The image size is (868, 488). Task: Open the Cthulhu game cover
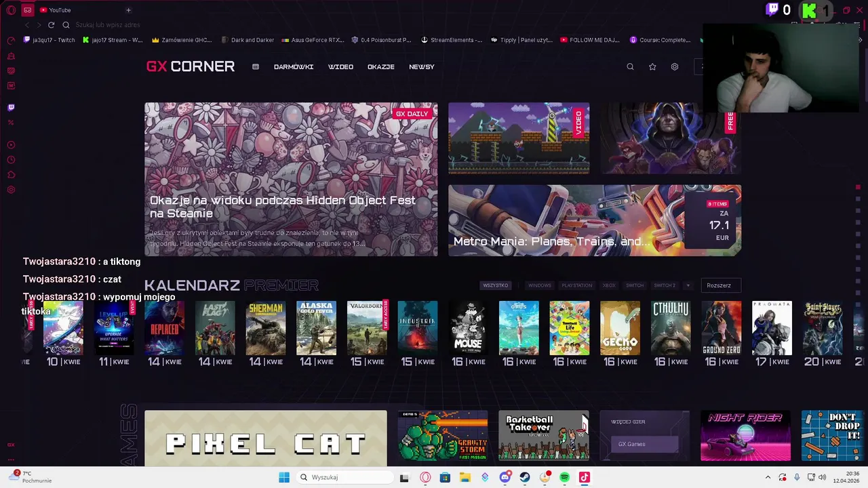(671, 328)
